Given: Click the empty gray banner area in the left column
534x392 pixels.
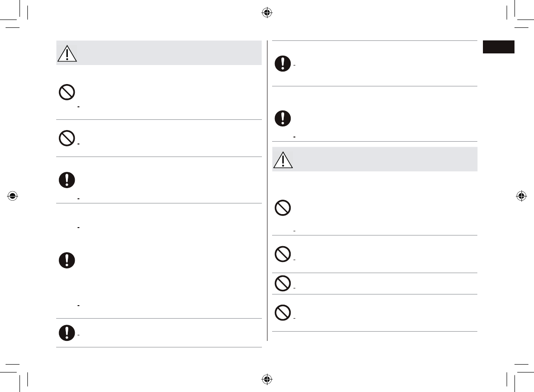Looking at the screenshot, I should (169, 53).
